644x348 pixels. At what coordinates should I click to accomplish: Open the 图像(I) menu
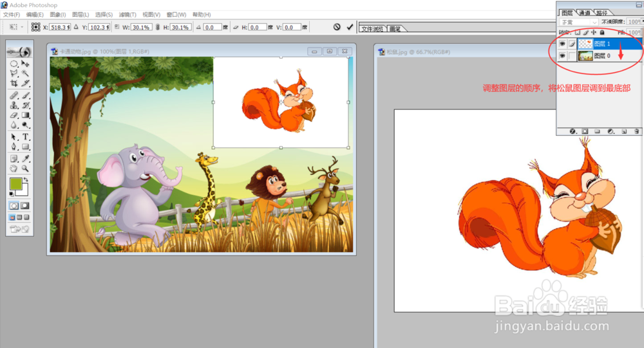tap(58, 15)
